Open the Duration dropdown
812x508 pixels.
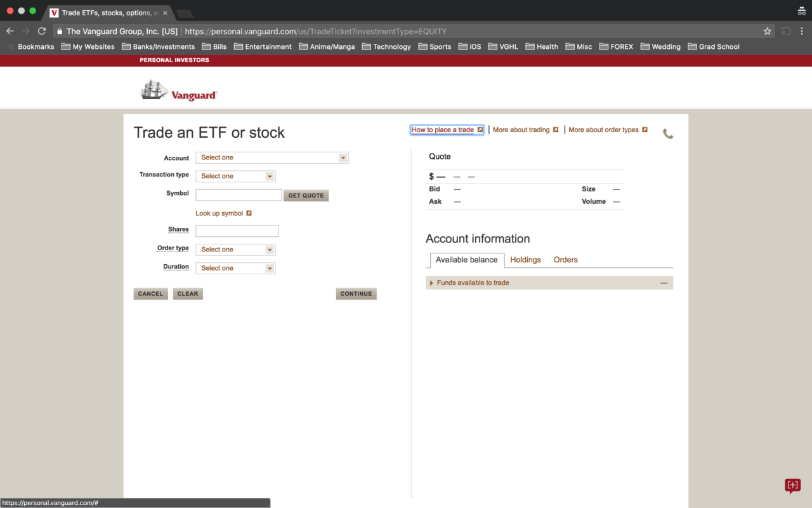click(235, 269)
